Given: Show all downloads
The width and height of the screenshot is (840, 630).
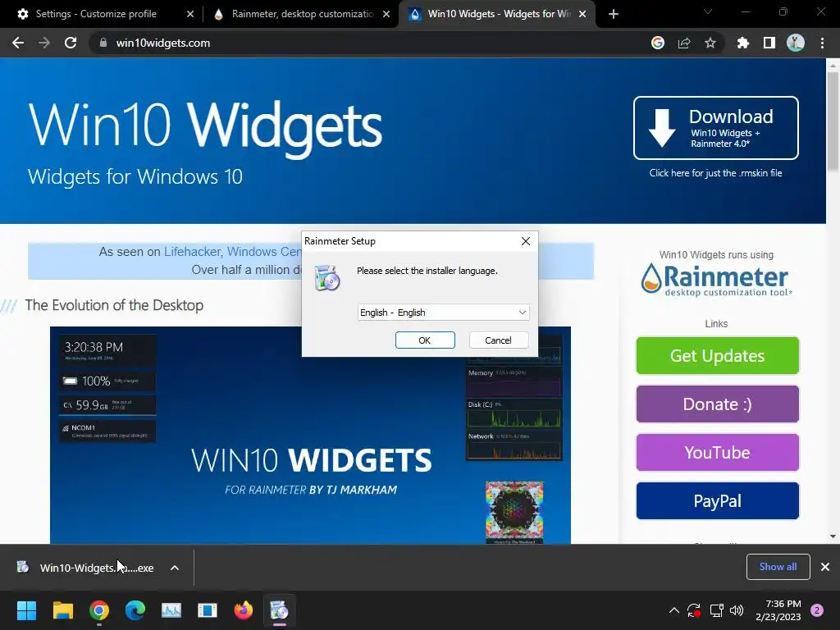Looking at the screenshot, I should [778, 567].
